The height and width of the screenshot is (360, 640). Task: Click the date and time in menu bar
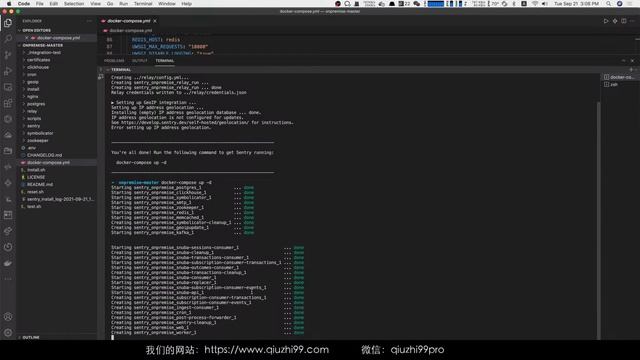point(576,4)
